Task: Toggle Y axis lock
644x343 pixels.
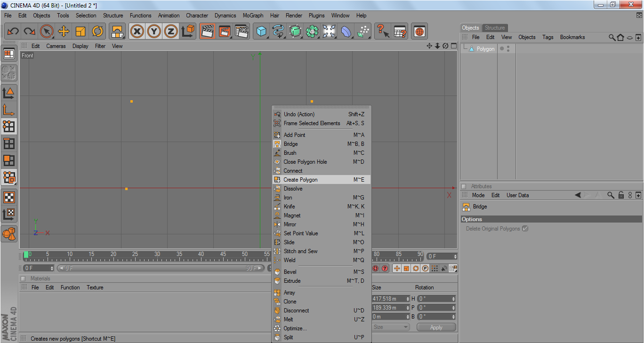Action: 154,32
